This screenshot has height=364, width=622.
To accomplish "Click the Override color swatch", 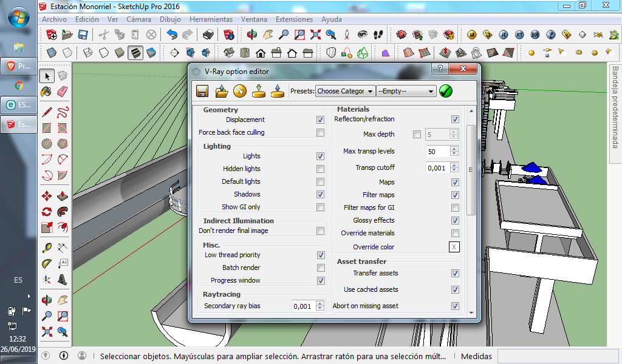I will click(x=454, y=247).
